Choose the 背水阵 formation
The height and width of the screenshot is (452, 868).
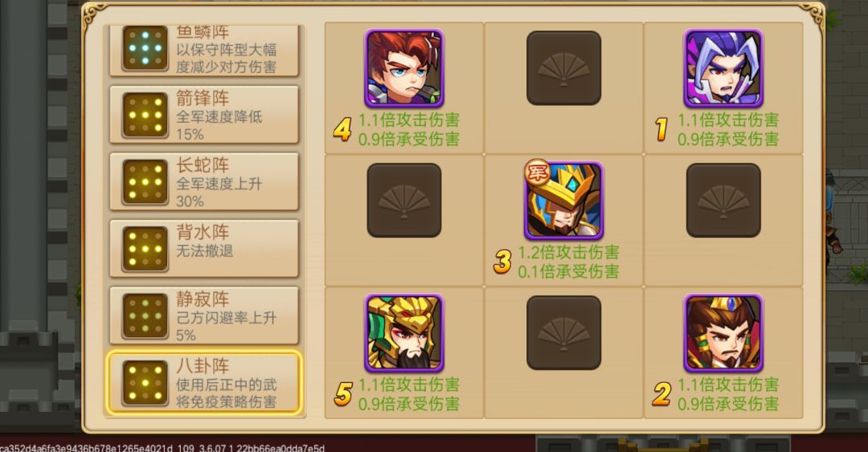[204, 248]
